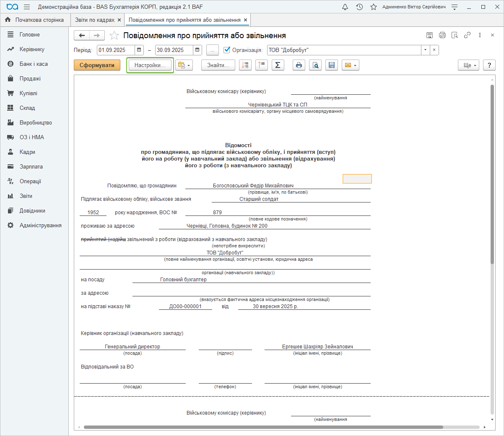Add the report to favorites with the star

click(114, 36)
